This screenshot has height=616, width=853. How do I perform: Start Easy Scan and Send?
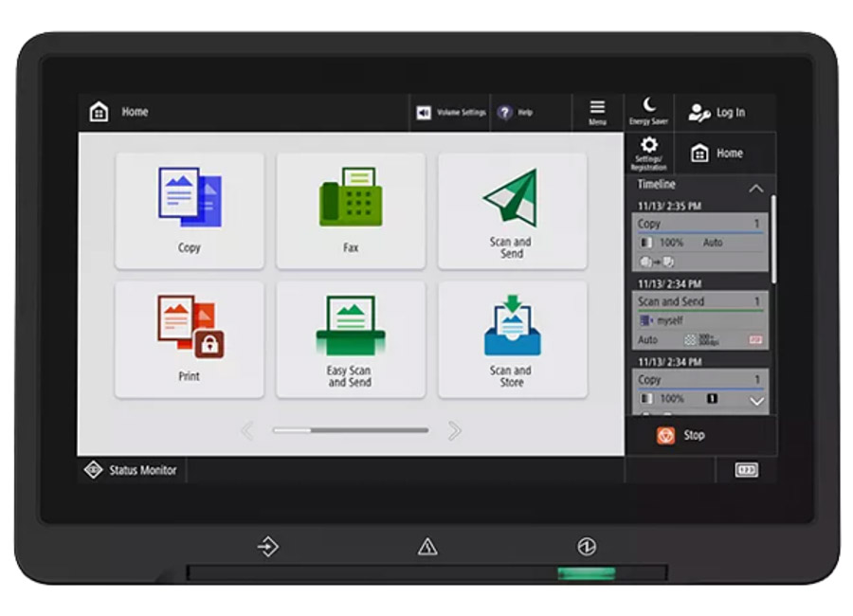click(351, 338)
